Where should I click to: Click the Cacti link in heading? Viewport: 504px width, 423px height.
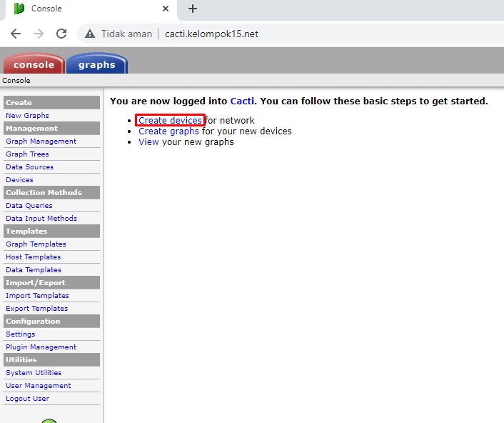click(242, 101)
